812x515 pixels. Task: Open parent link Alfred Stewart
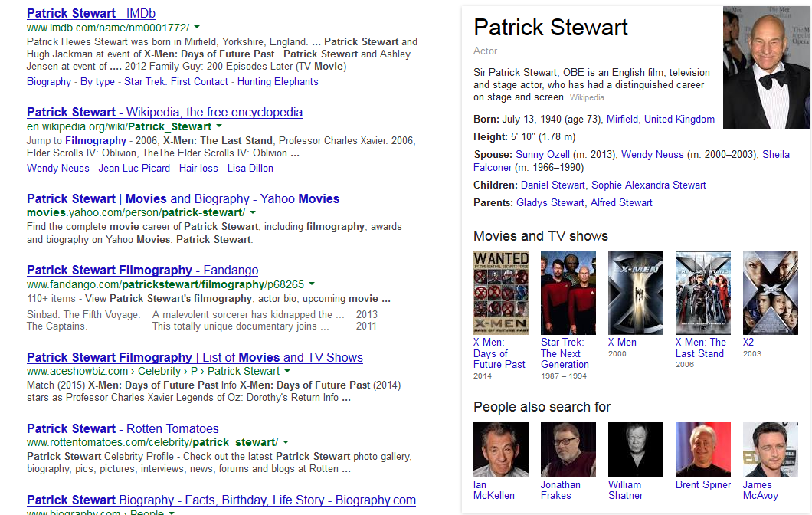pyautogui.click(x=621, y=202)
